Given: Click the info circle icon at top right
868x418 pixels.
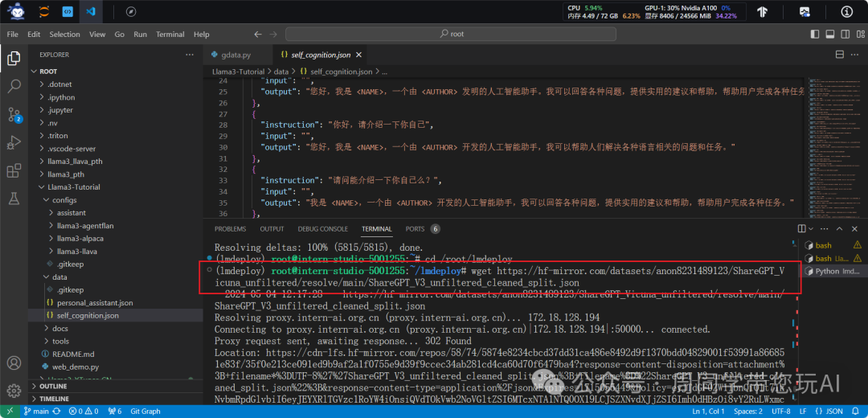Looking at the screenshot, I should (x=847, y=11).
